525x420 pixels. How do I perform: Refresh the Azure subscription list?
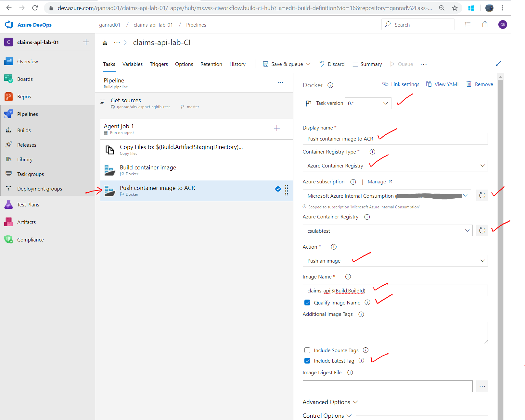coord(482,195)
